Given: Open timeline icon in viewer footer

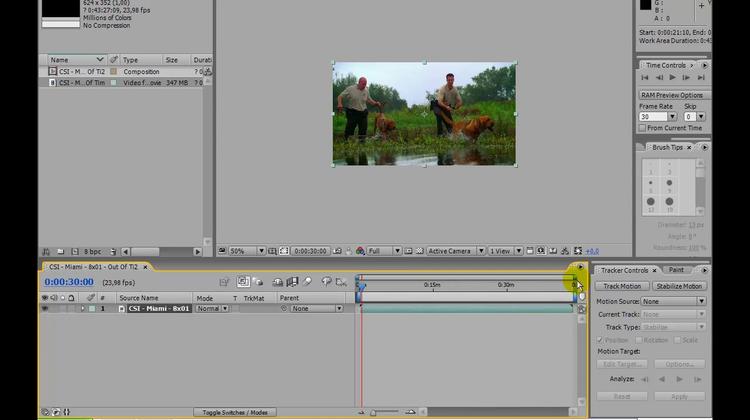Looking at the screenshot, I should click(x=553, y=251).
